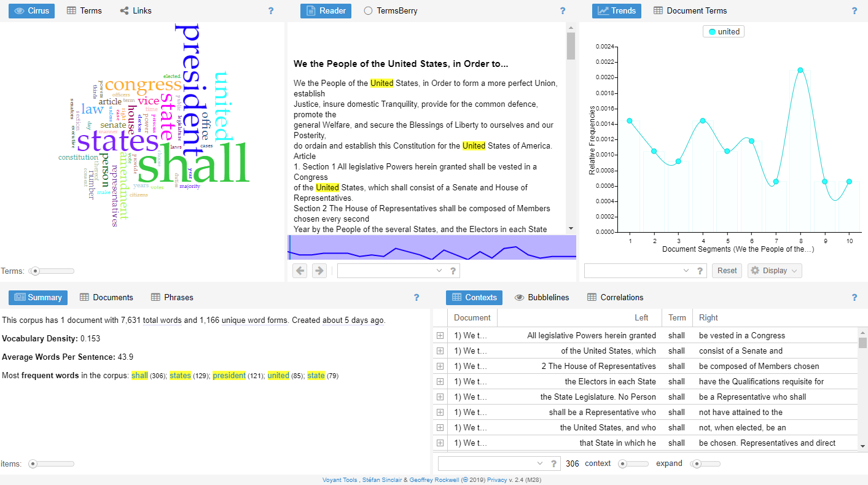The width and height of the screenshot is (868, 485).
Task: Open the Contexts term search dropdown
Action: tap(540, 464)
